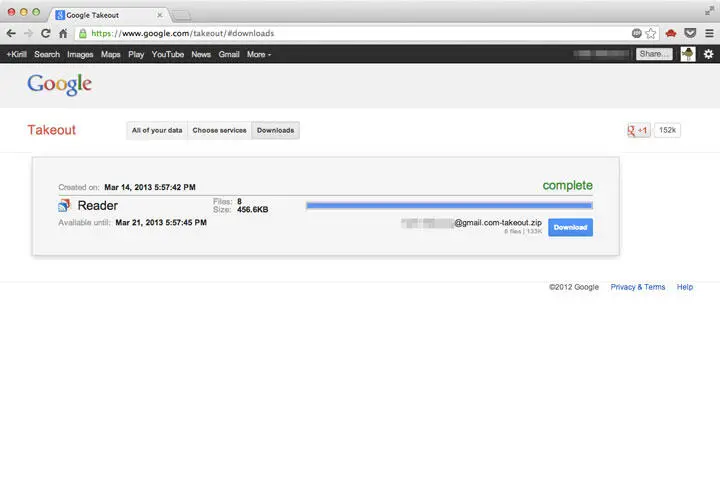Open the More dropdown in Google bar
Viewport: 720px width, 502px height.
259,54
